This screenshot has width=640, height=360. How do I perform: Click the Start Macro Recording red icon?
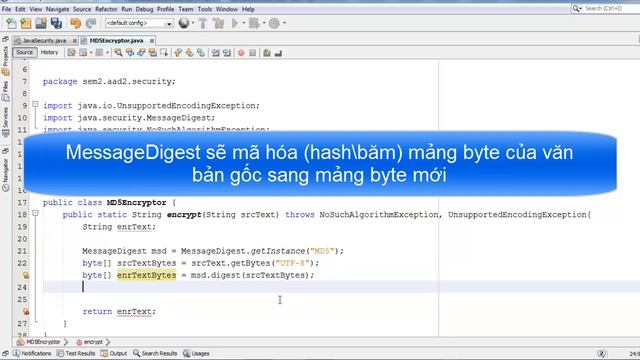[241, 53]
